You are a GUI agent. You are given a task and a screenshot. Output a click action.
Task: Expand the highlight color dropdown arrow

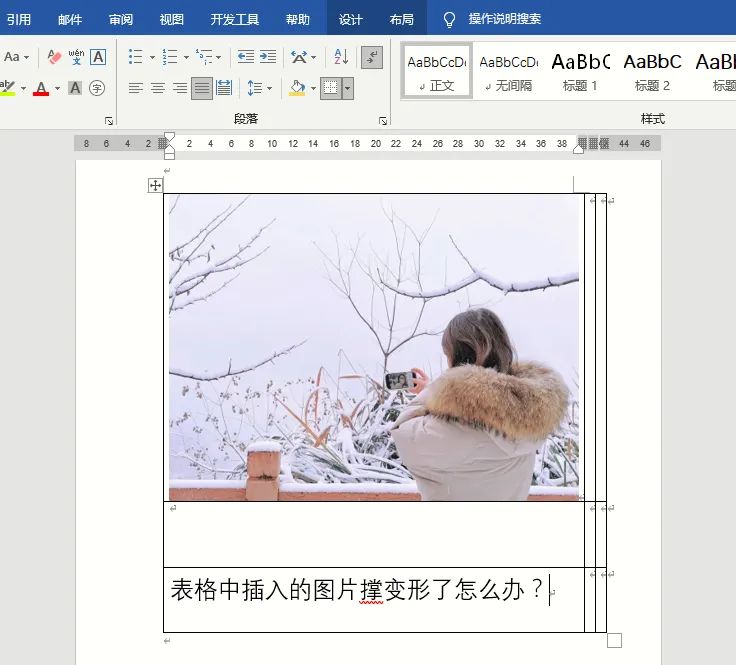[x=23, y=88]
